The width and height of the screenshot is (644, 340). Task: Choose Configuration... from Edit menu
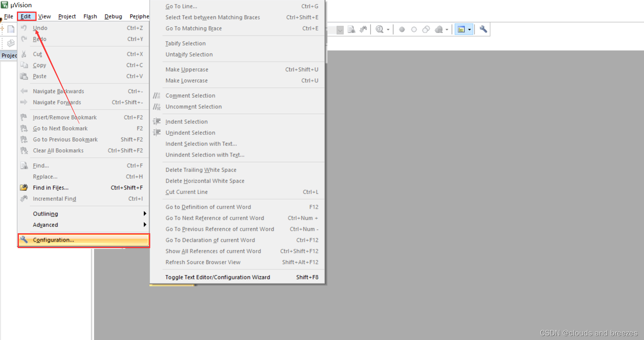(x=84, y=240)
